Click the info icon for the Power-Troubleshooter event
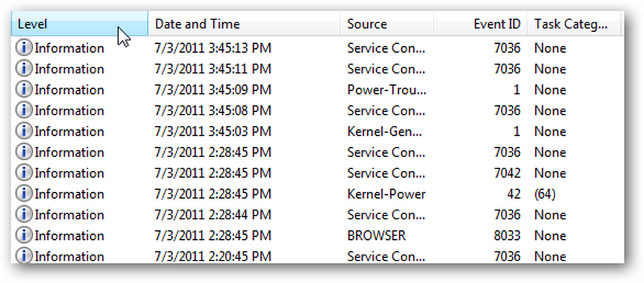 click(24, 90)
